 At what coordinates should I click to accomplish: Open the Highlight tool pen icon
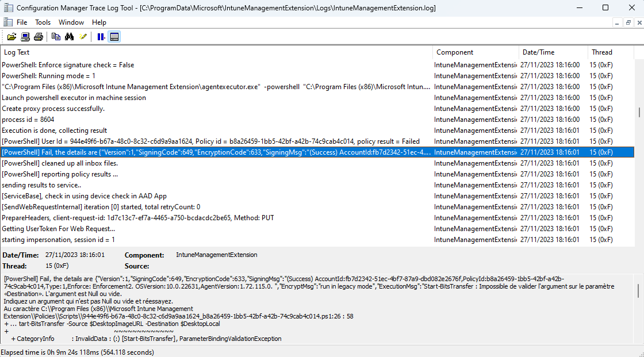coord(83,36)
